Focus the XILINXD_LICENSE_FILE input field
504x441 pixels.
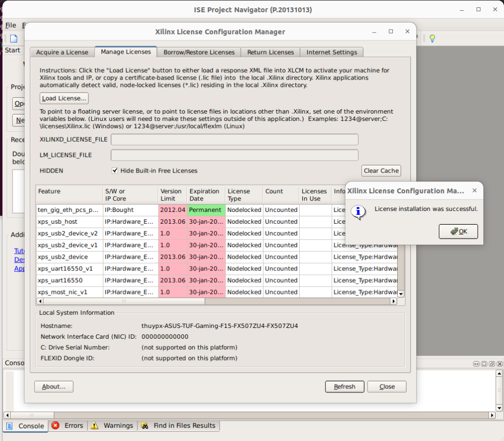click(x=235, y=140)
